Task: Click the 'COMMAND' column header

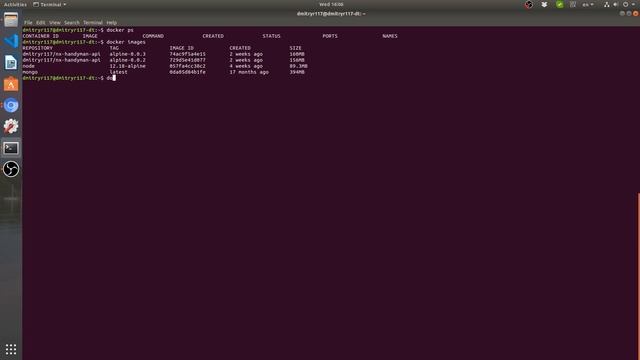Action: tap(153, 36)
